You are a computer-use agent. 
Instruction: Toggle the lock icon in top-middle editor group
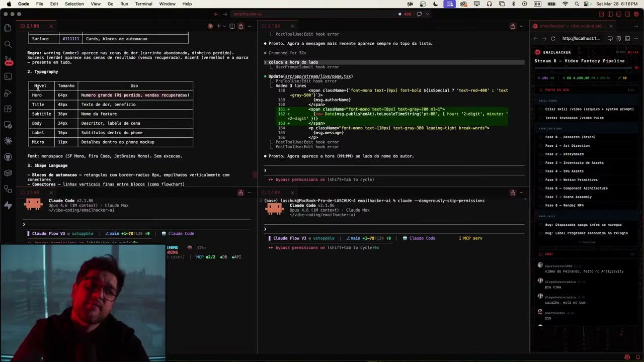pos(513,26)
